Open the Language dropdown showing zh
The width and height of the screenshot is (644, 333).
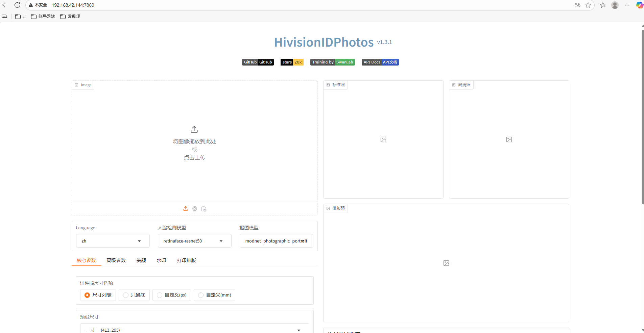click(113, 241)
